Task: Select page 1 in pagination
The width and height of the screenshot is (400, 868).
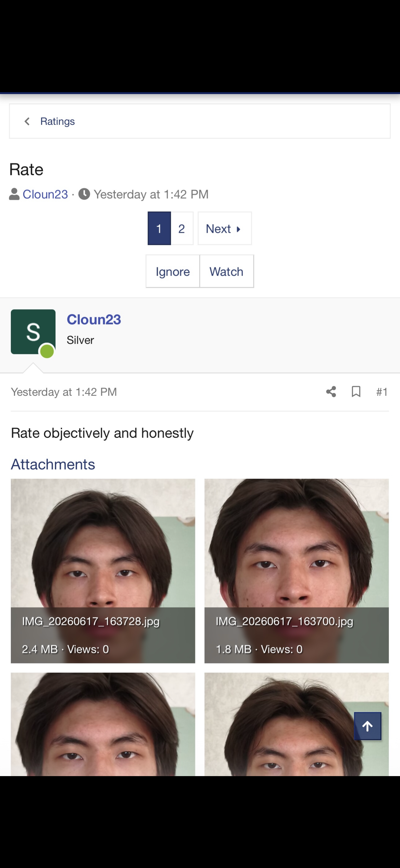Action: click(x=159, y=228)
